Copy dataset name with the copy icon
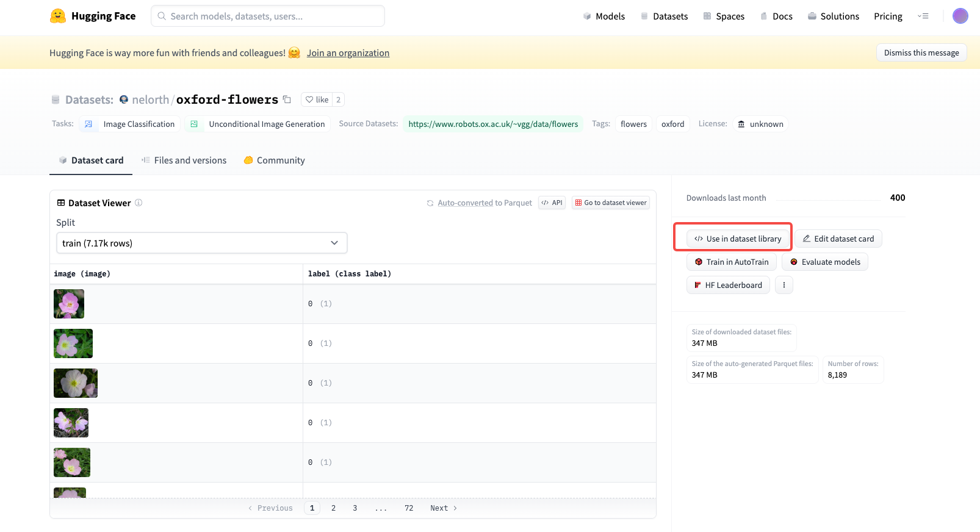The height and width of the screenshot is (532, 980). click(287, 99)
